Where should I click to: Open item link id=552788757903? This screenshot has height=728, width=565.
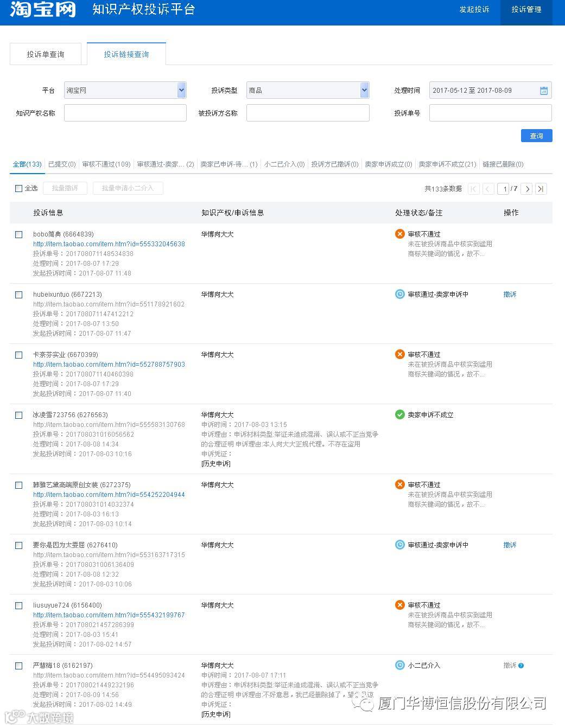109,365
